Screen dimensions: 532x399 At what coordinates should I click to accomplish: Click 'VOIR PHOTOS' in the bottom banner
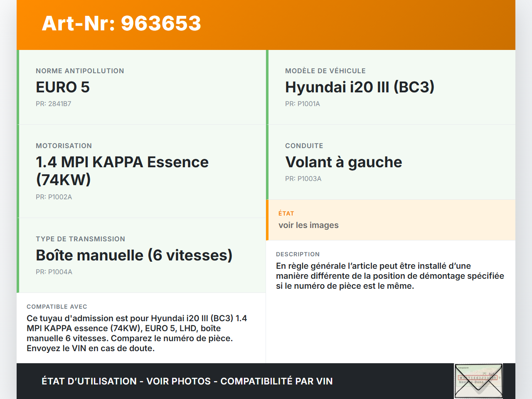click(x=177, y=381)
